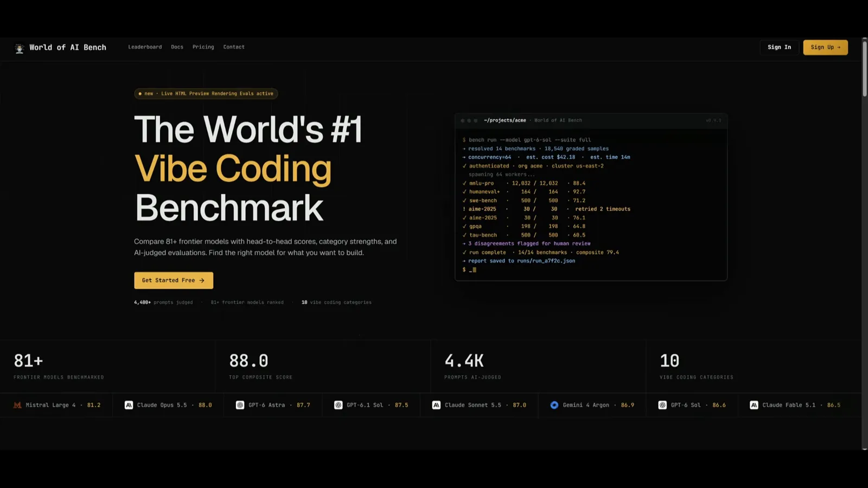Click the arrow in Get Started Free

point(202,280)
